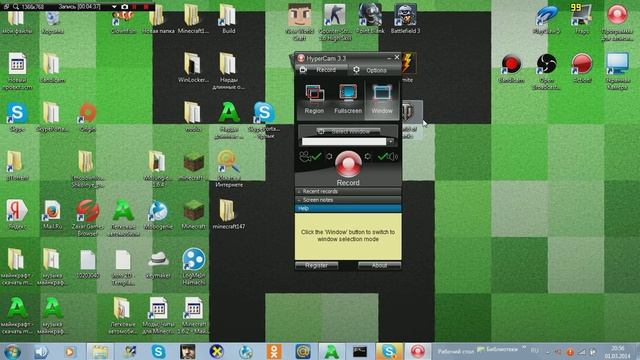Open dropdown arrow on Bandicam recording bar
Image resolution: width=640 pixels, height=360 pixels.
point(114,7)
